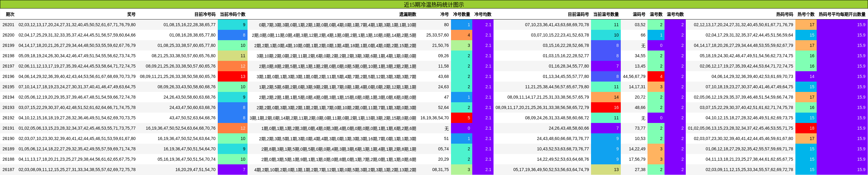Click current warm numbers 01,16,28,34,55,77,80
This screenshot has width=868, height=175.
569,66
